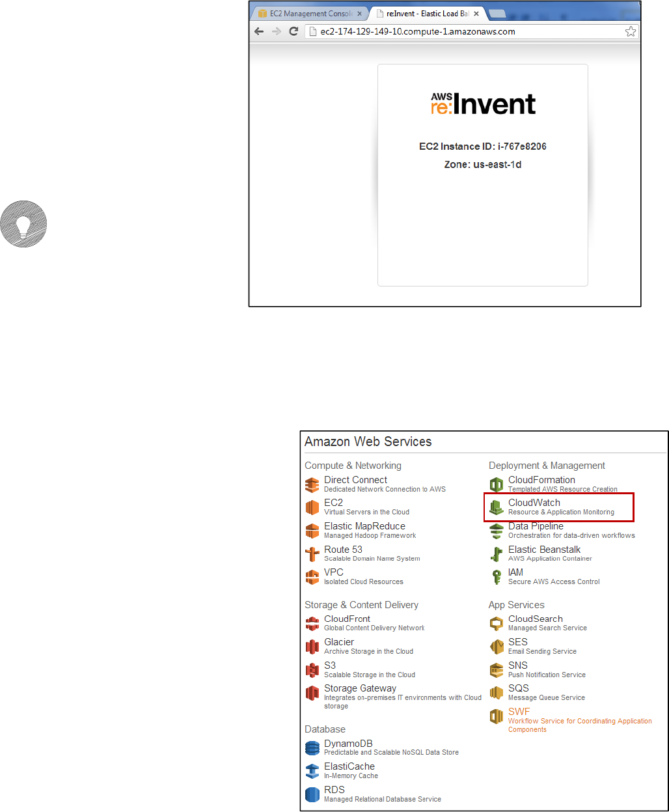Click the Direct Connect service icon

312,484
